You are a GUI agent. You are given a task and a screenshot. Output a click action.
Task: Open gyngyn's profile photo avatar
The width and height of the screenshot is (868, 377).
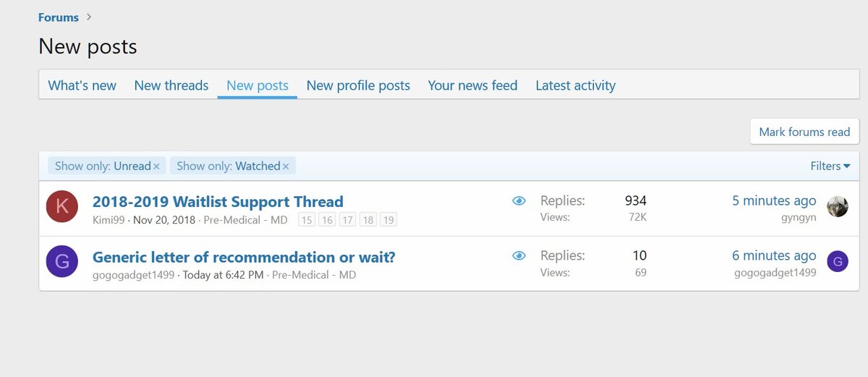pyautogui.click(x=838, y=207)
